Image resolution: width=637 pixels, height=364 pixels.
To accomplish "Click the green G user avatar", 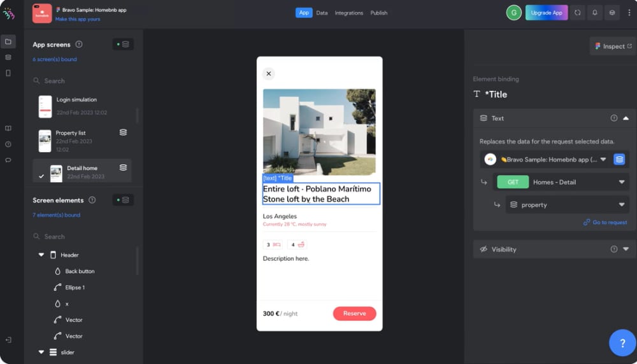I will click(x=514, y=13).
